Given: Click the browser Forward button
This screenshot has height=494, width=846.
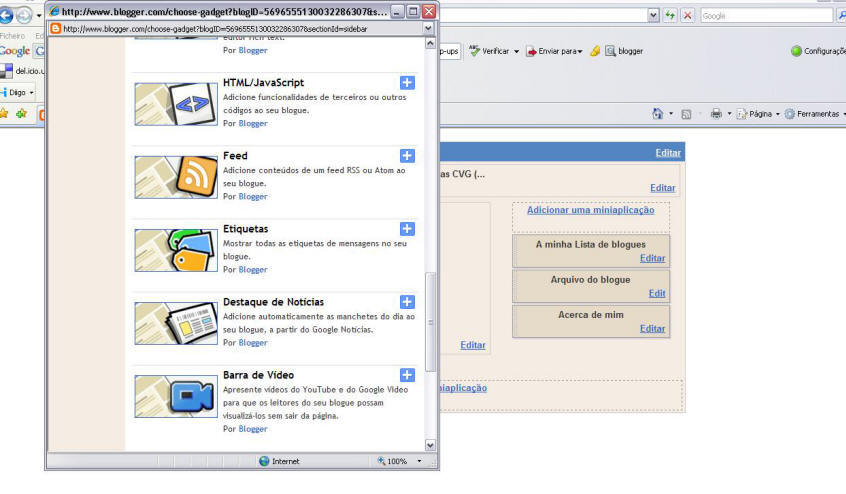Looking at the screenshot, I should pos(24,16).
